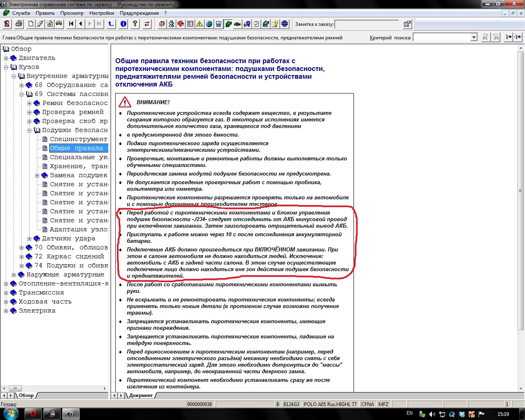The width and height of the screenshot is (525, 420).
Task: Open the Критерий поиска dropdown arrow
Action: (474, 37)
